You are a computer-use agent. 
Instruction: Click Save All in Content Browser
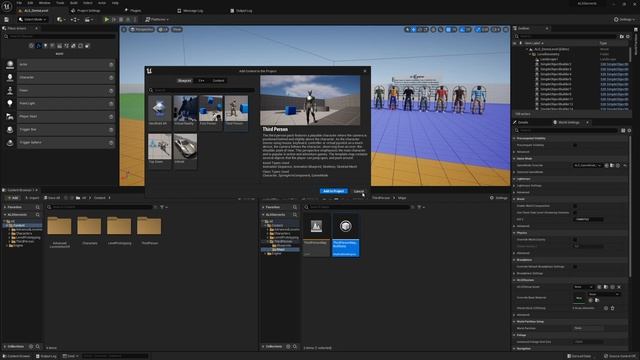(52, 198)
